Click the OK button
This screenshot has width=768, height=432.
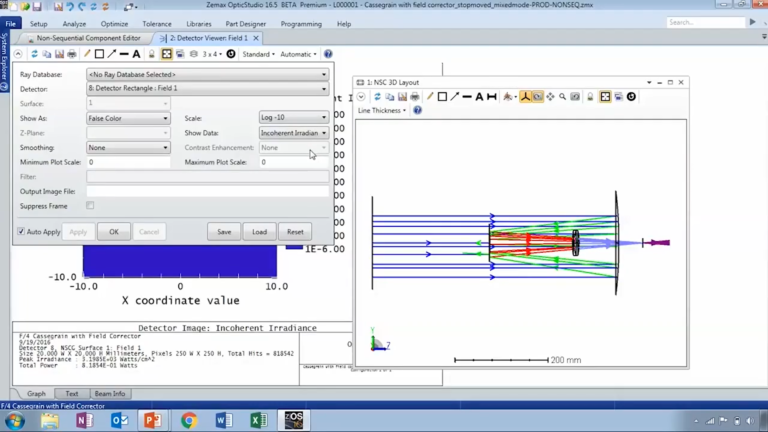click(x=114, y=232)
